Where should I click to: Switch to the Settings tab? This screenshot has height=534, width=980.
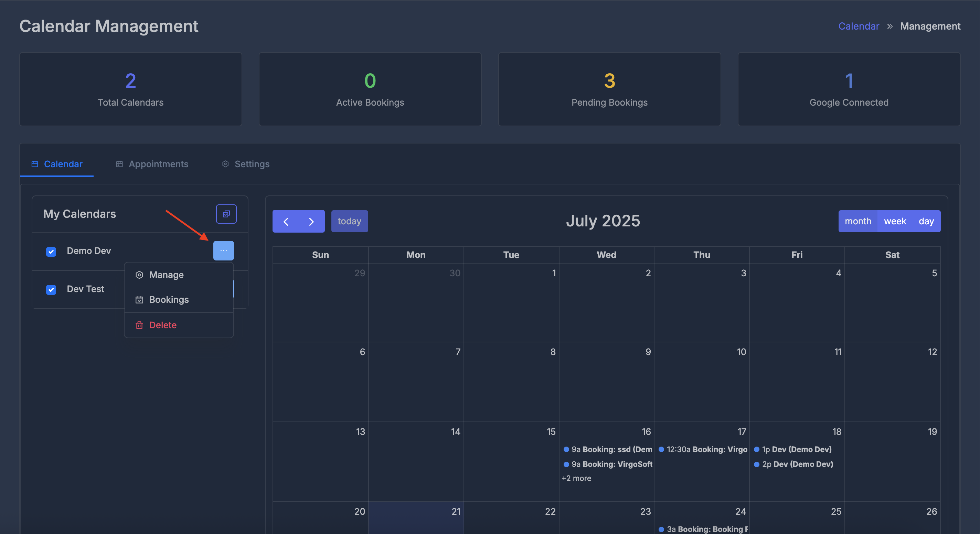tap(246, 164)
